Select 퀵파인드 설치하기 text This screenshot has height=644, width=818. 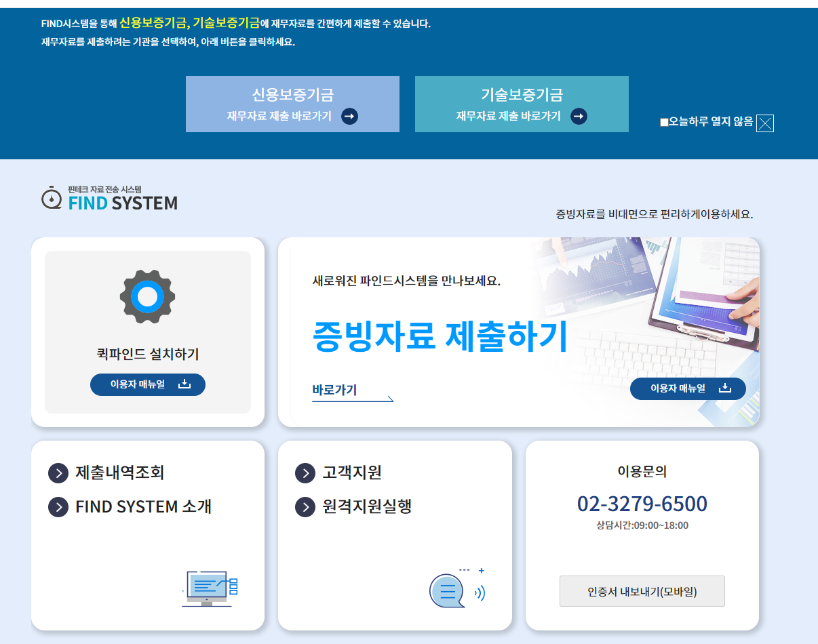click(148, 354)
